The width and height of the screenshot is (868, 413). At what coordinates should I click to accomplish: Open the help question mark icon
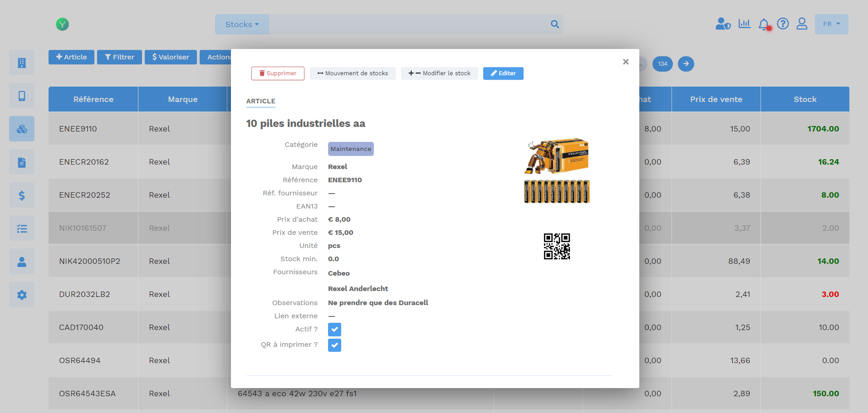[783, 24]
